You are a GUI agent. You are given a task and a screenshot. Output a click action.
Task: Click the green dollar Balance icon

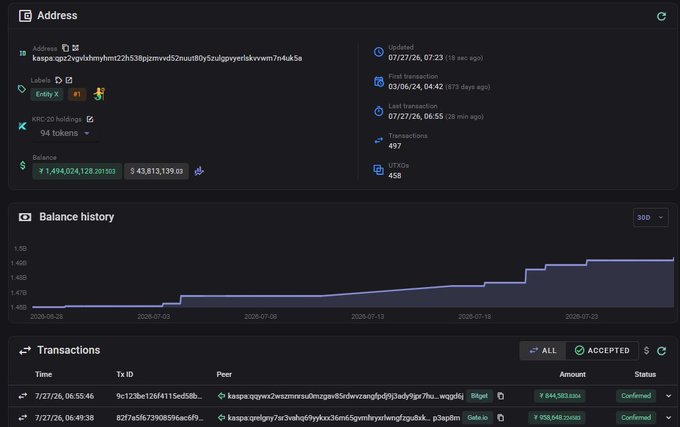(x=23, y=166)
